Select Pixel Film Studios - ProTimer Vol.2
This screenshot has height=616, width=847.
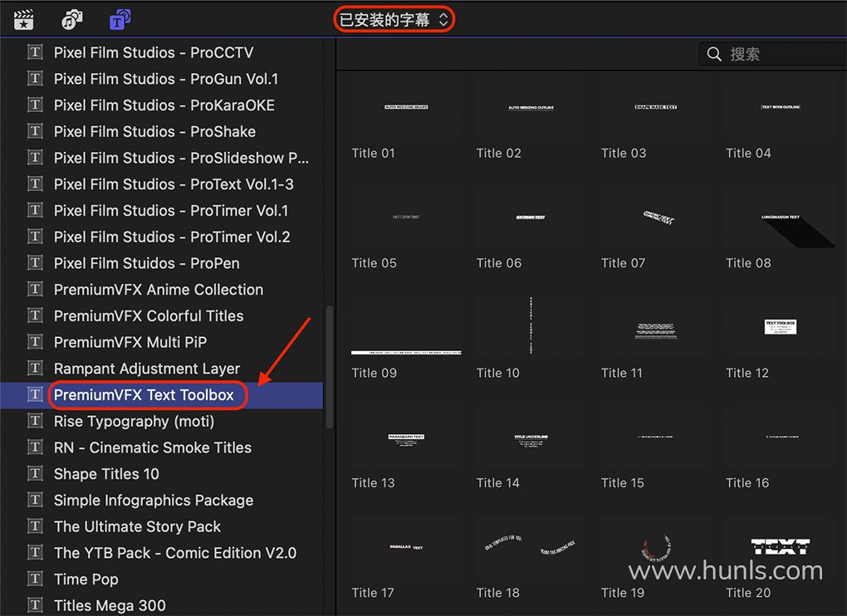click(x=162, y=237)
